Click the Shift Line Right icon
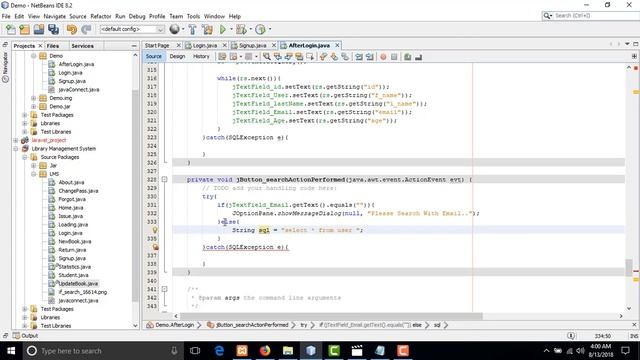This screenshot has width=640, height=360. [x=369, y=57]
